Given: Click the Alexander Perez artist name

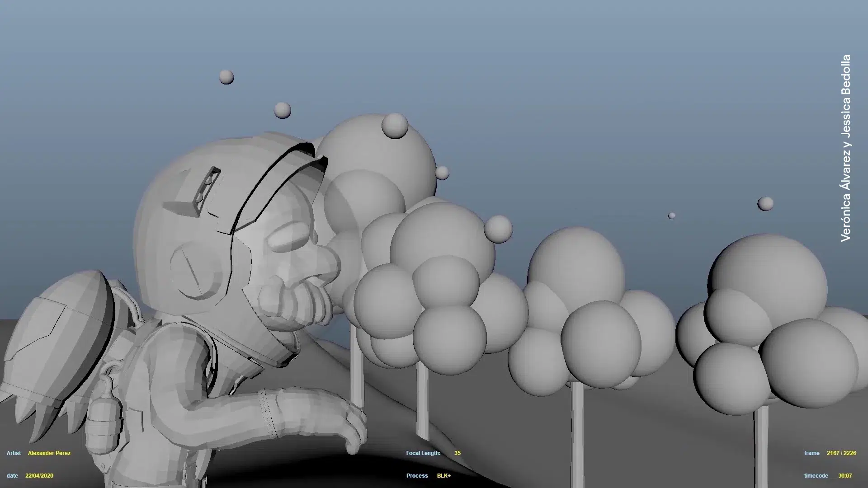Looking at the screenshot, I should coord(50,453).
